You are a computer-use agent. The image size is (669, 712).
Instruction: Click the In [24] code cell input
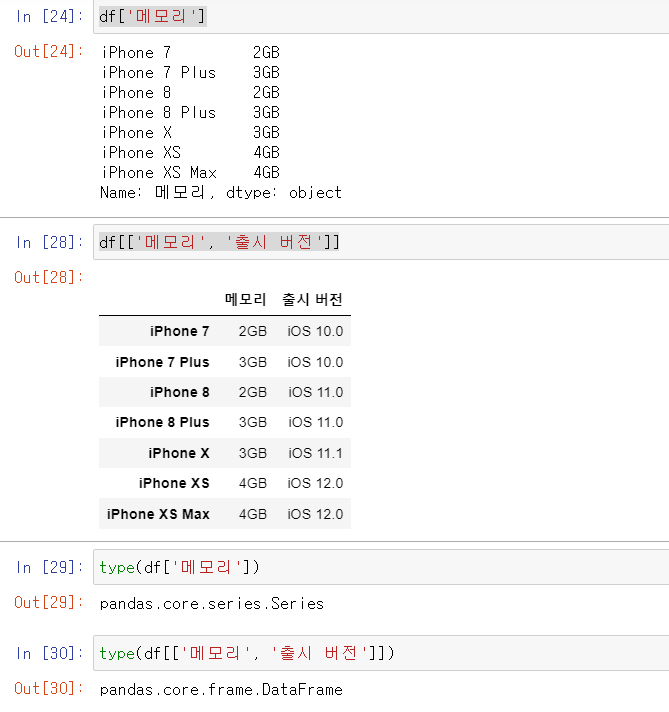point(381,17)
